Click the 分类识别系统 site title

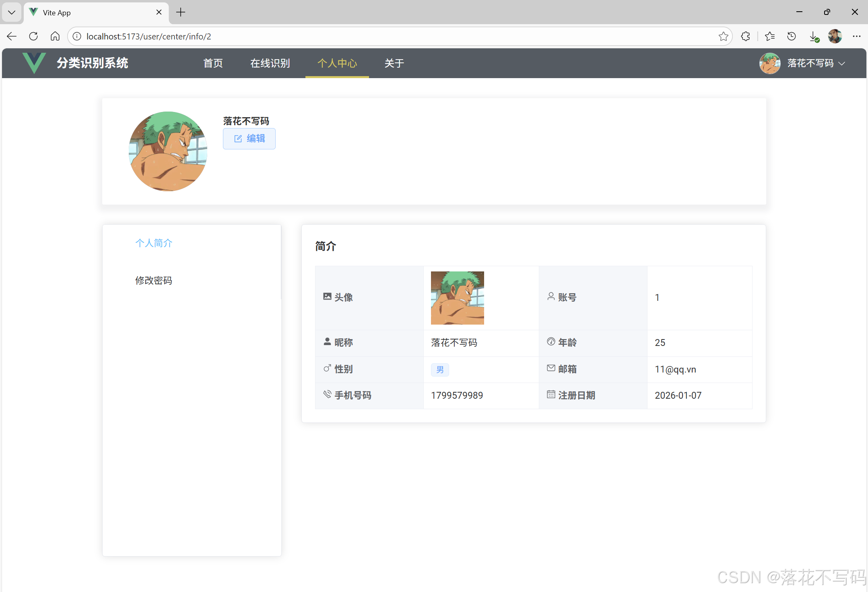[x=92, y=63]
